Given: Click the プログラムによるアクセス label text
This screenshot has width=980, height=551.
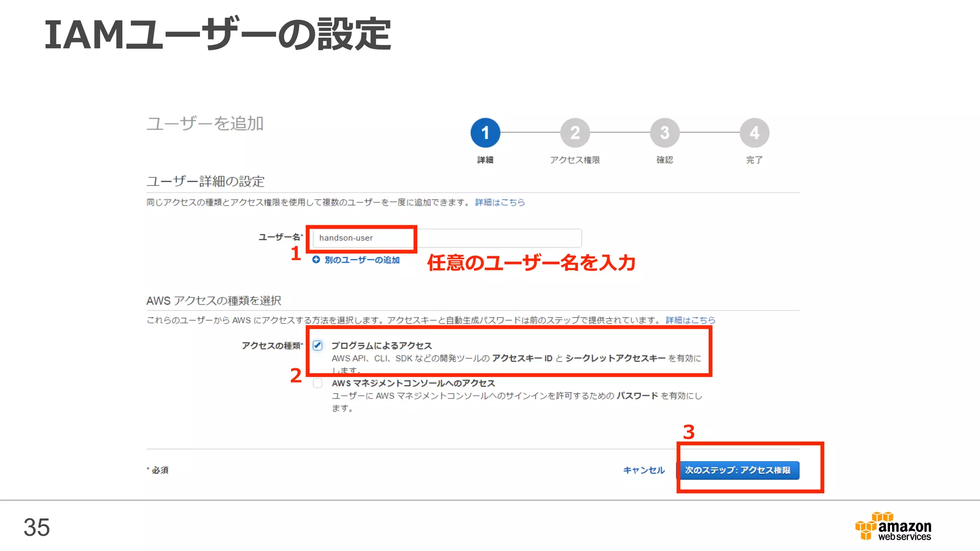Looking at the screenshot, I should coord(381,345).
